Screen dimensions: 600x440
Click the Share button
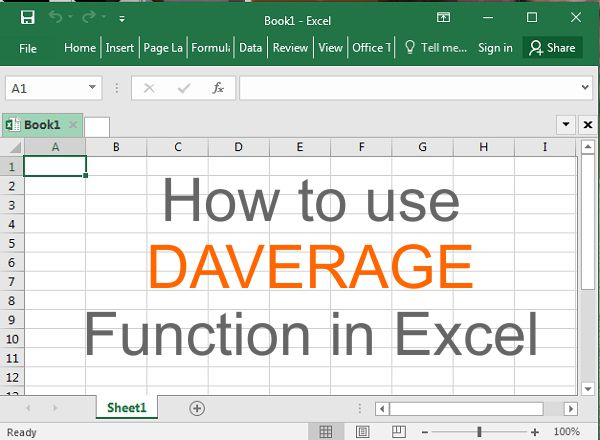[553, 48]
